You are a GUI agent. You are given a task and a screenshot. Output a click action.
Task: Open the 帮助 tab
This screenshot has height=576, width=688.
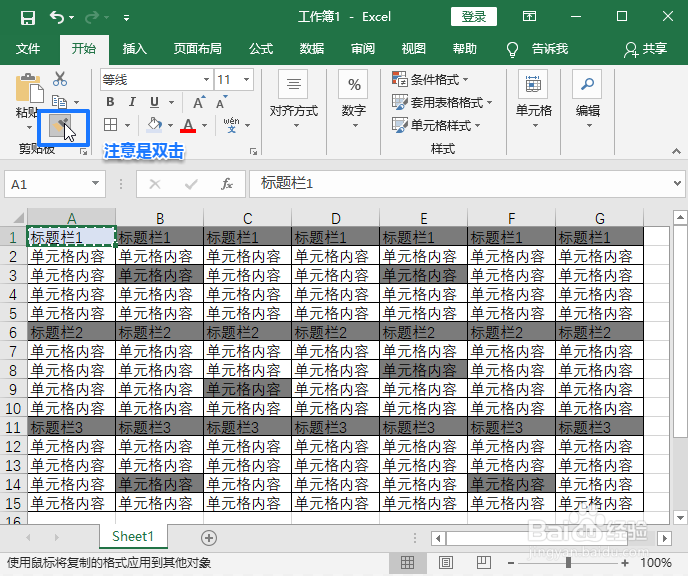click(465, 48)
